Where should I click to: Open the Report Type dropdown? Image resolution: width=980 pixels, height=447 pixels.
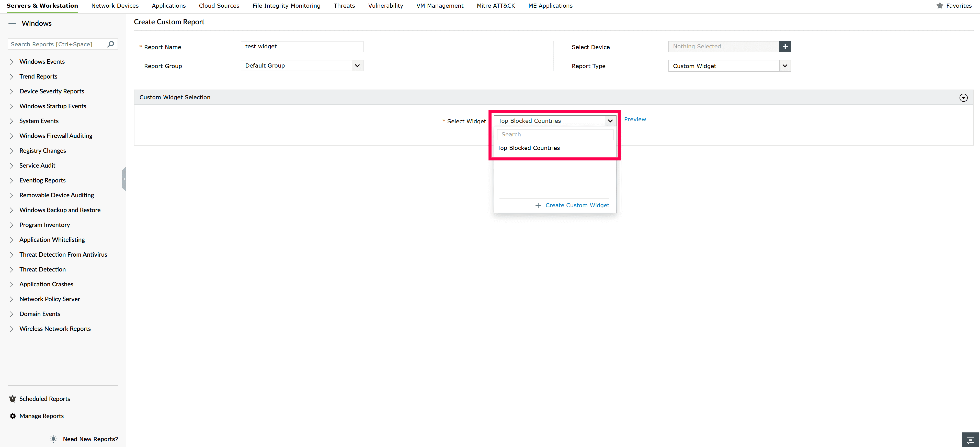tap(784, 66)
